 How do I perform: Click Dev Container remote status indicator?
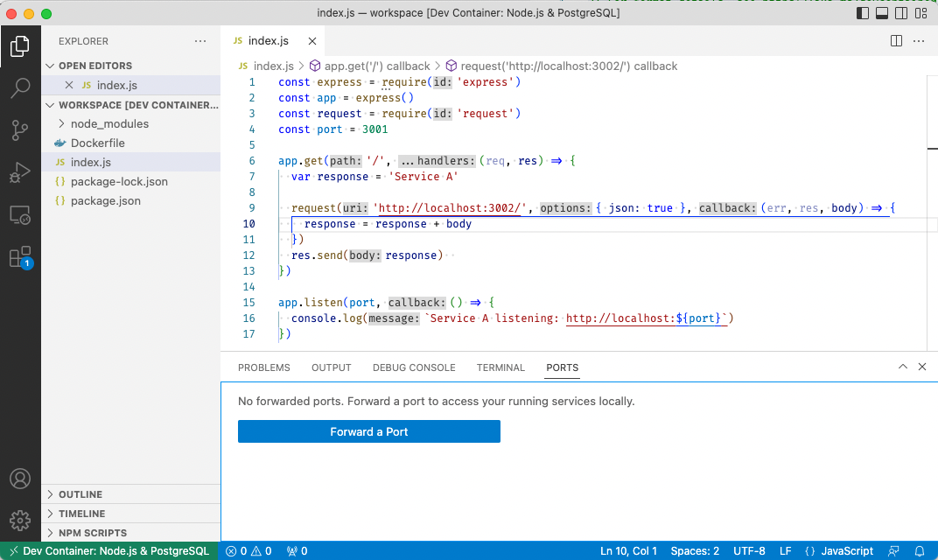109,551
